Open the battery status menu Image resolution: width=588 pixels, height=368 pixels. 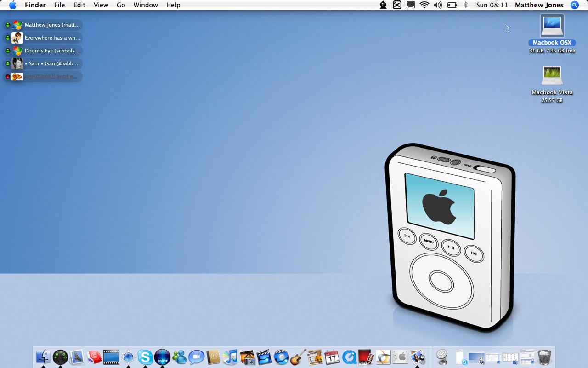(452, 5)
